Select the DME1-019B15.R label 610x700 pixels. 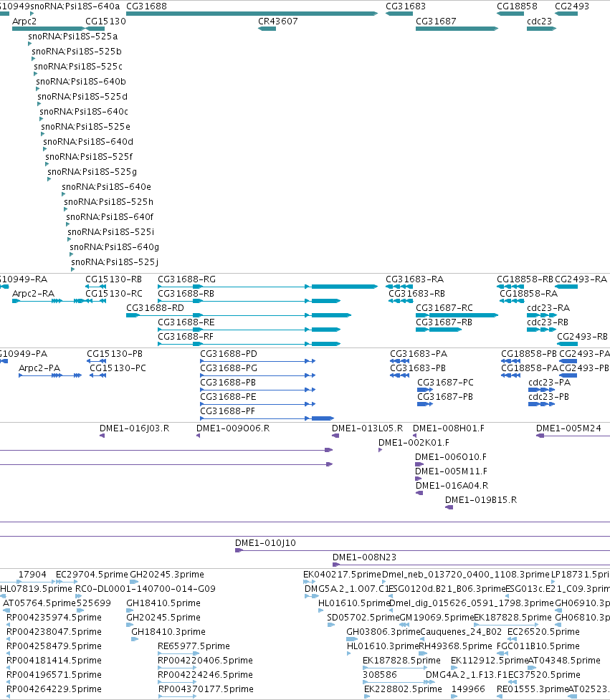pyautogui.click(x=481, y=499)
